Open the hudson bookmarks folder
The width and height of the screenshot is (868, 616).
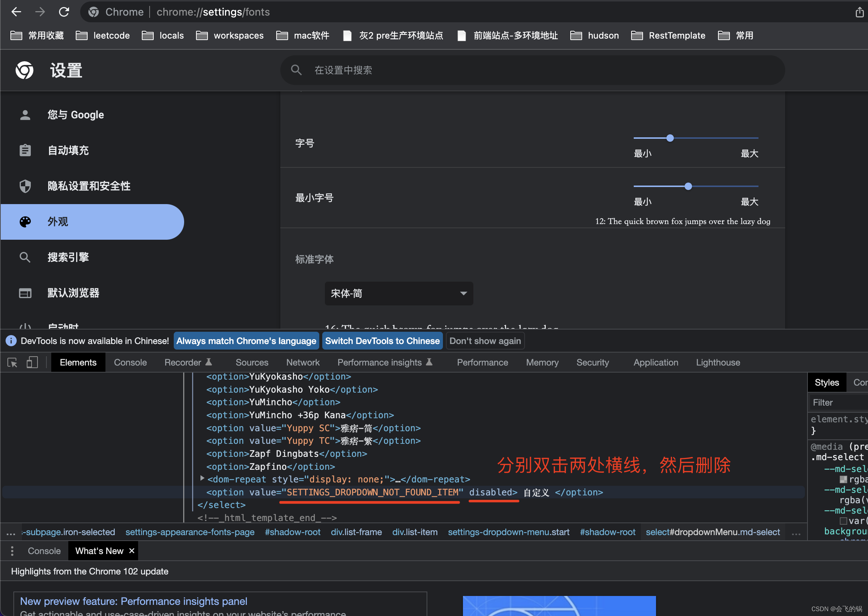pos(594,36)
